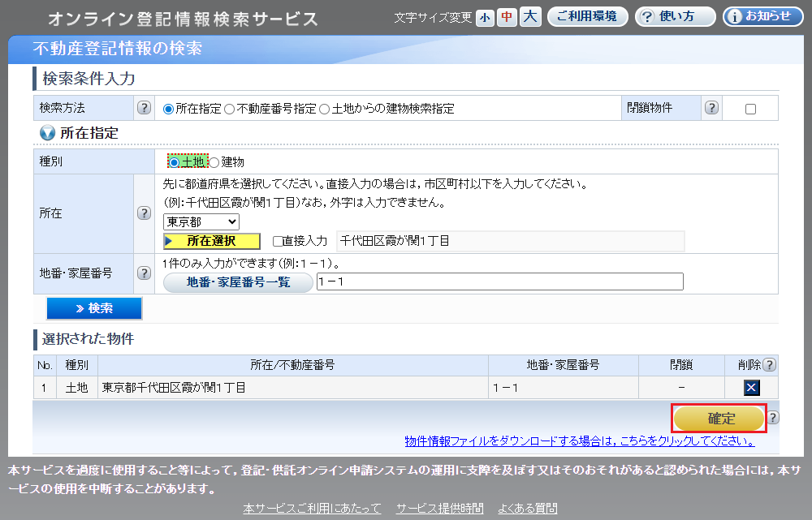Click the help icon in the 所在 row

(x=144, y=213)
